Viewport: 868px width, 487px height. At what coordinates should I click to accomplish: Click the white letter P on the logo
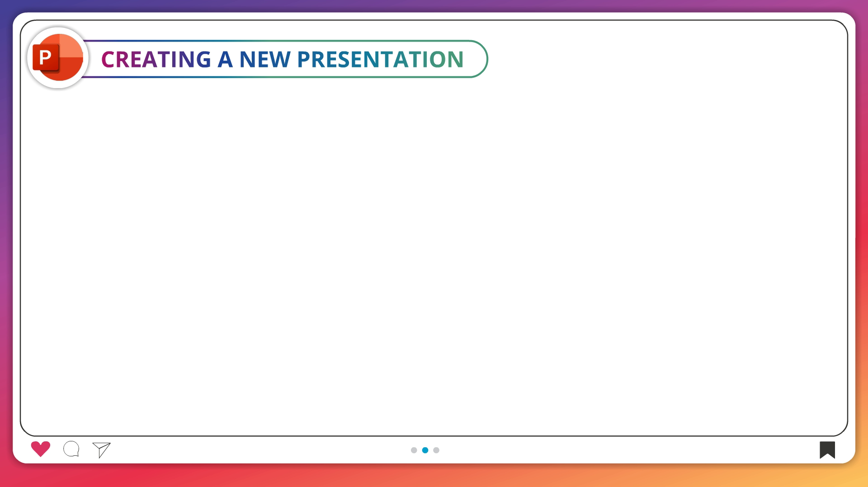(45, 58)
